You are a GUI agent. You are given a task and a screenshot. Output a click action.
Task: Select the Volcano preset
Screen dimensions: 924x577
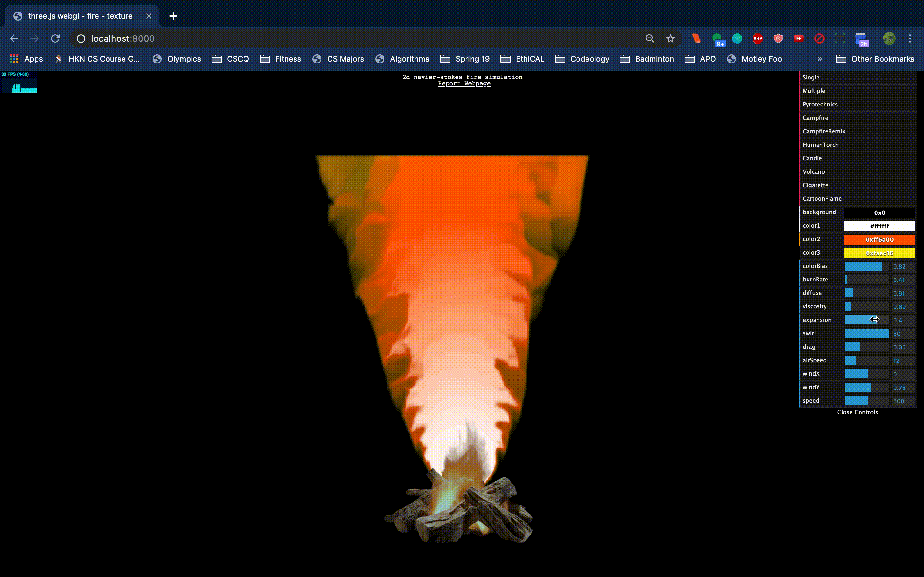coord(813,172)
